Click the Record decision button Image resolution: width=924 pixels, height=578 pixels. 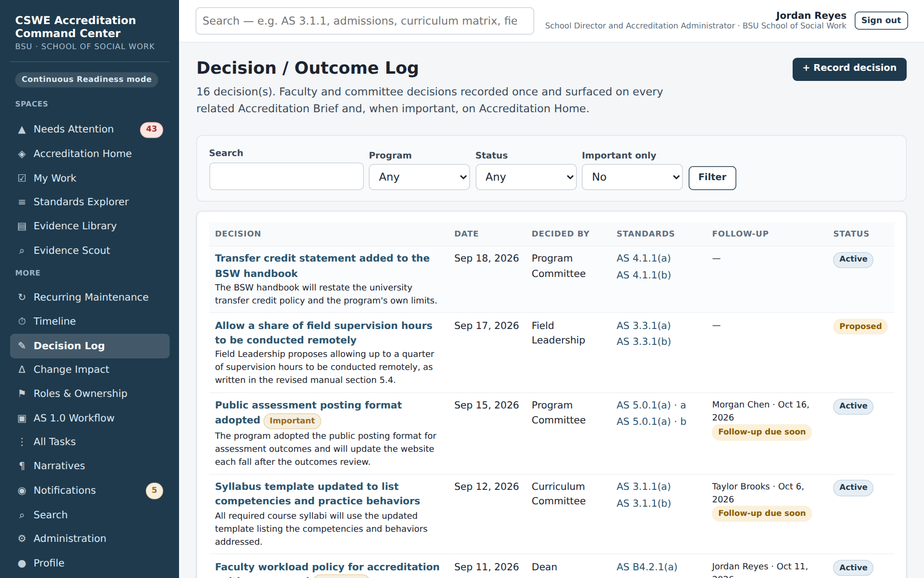849,69
